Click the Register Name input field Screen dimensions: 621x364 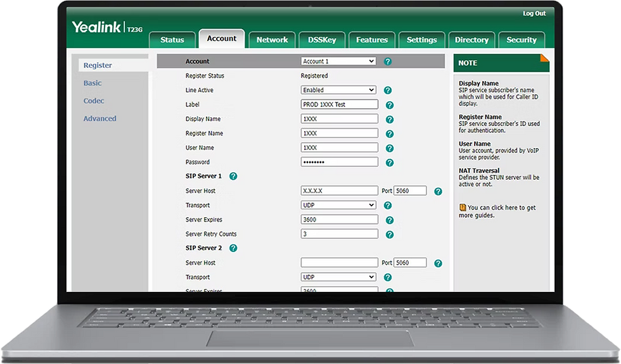[x=340, y=134]
